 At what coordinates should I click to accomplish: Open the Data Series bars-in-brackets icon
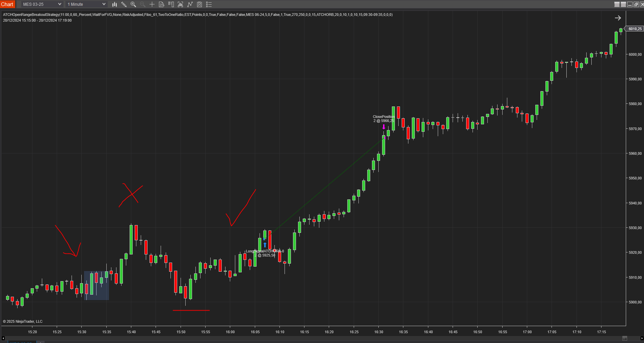(181, 4)
